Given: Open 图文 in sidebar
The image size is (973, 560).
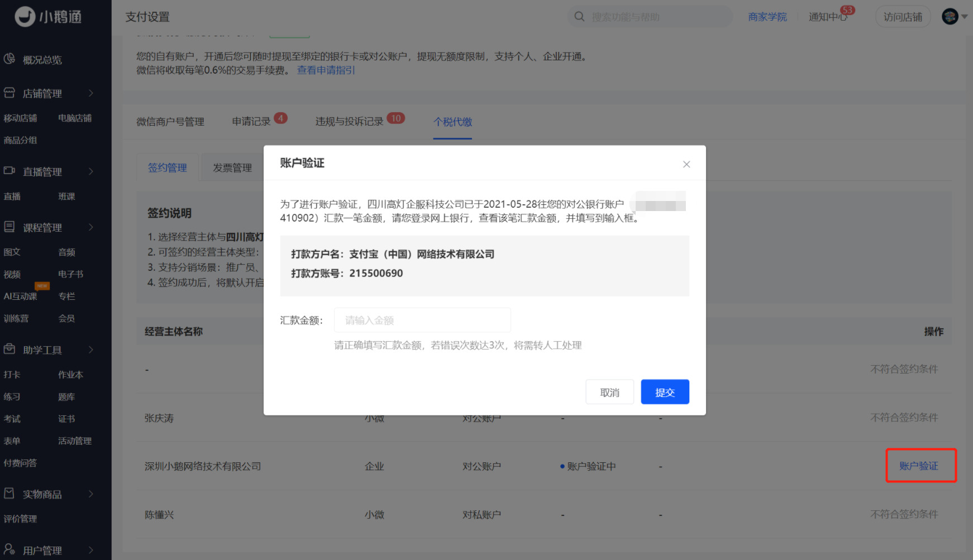Looking at the screenshot, I should [12, 252].
